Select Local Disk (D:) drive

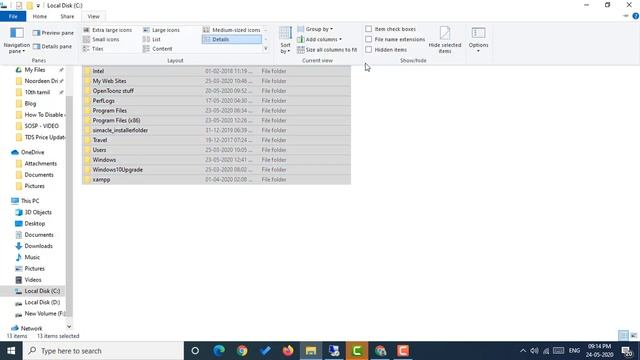coord(42,302)
